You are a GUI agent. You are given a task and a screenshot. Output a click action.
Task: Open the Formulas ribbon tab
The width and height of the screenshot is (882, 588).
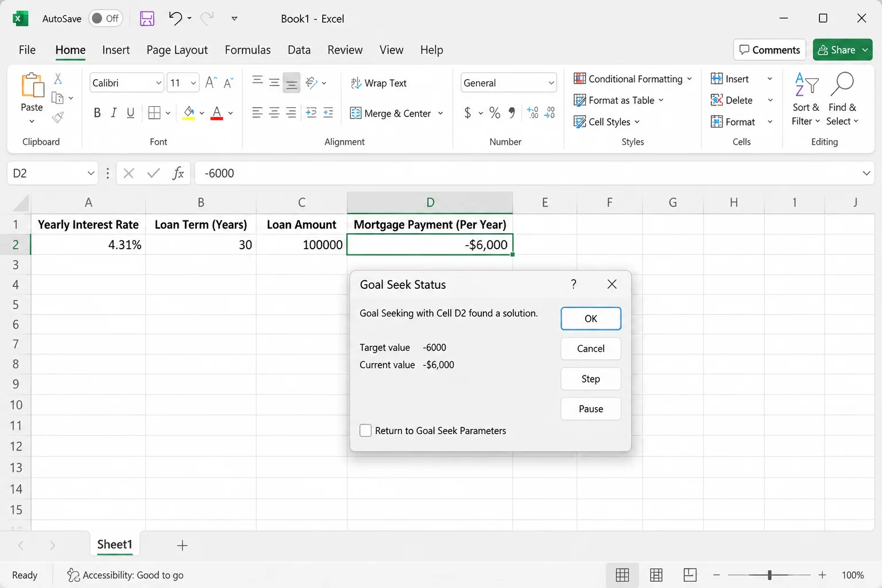coord(247,50)
